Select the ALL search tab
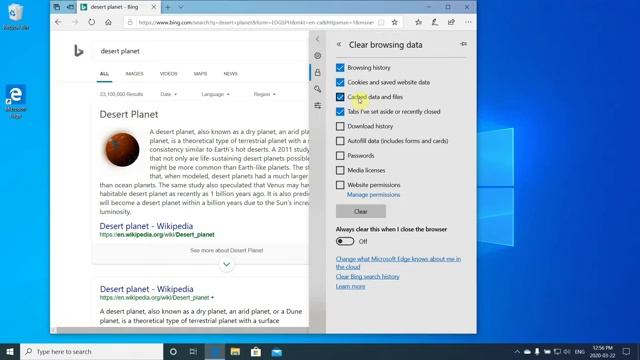The height and width of the screenshot is (360, 640). point(104,74)
